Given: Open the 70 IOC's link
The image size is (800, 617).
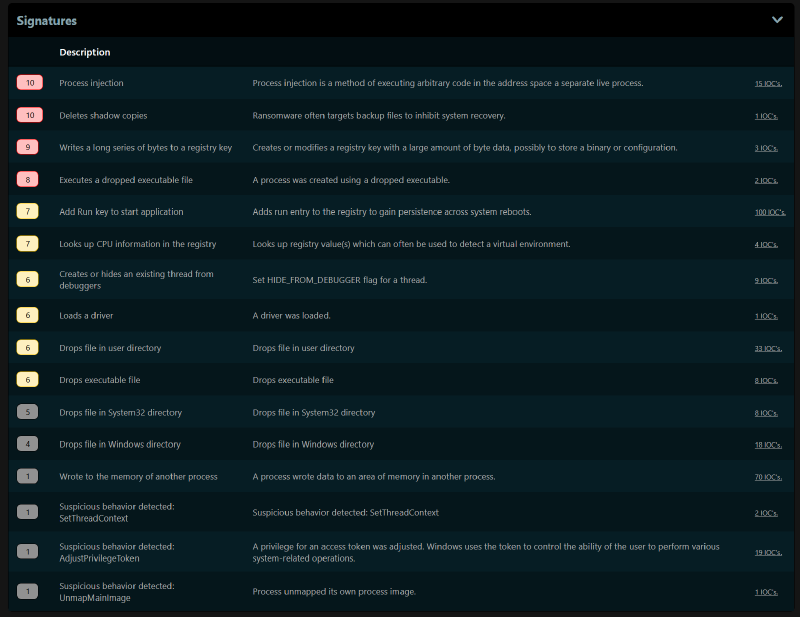Looking at the screenshot, I should click(768, 478).
